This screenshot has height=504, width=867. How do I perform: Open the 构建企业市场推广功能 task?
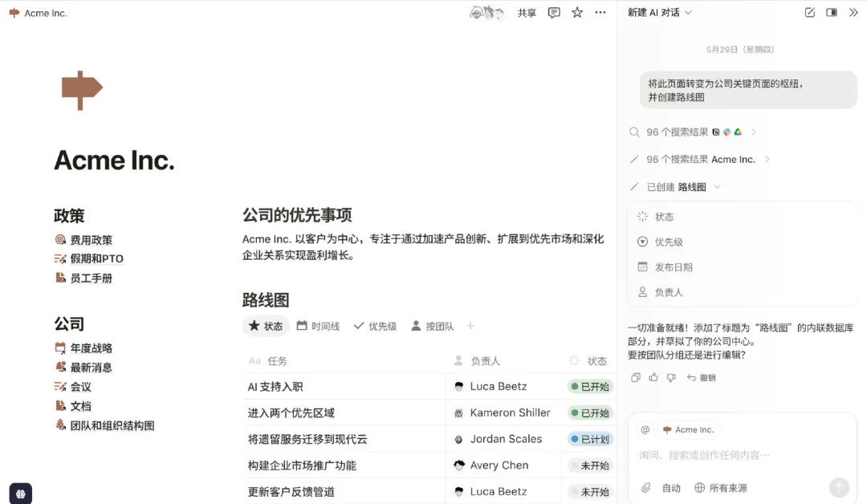pyautogui.click(x=301, y=465)
